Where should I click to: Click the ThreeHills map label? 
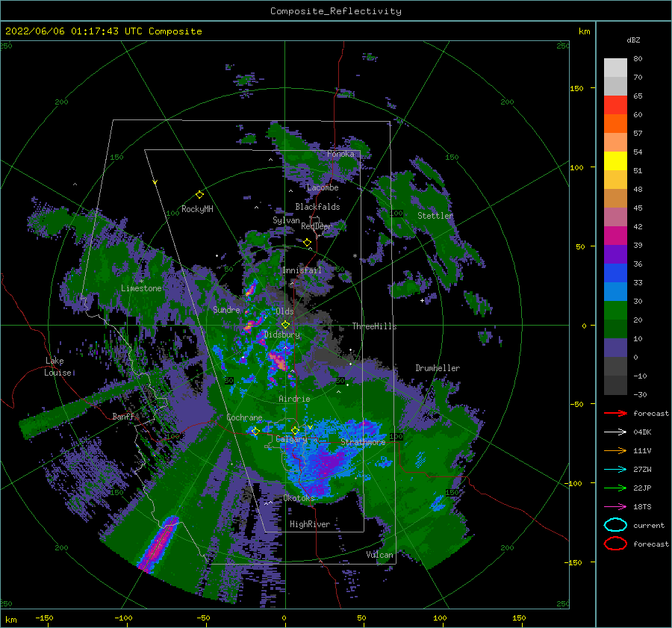[x=375, y=326]
